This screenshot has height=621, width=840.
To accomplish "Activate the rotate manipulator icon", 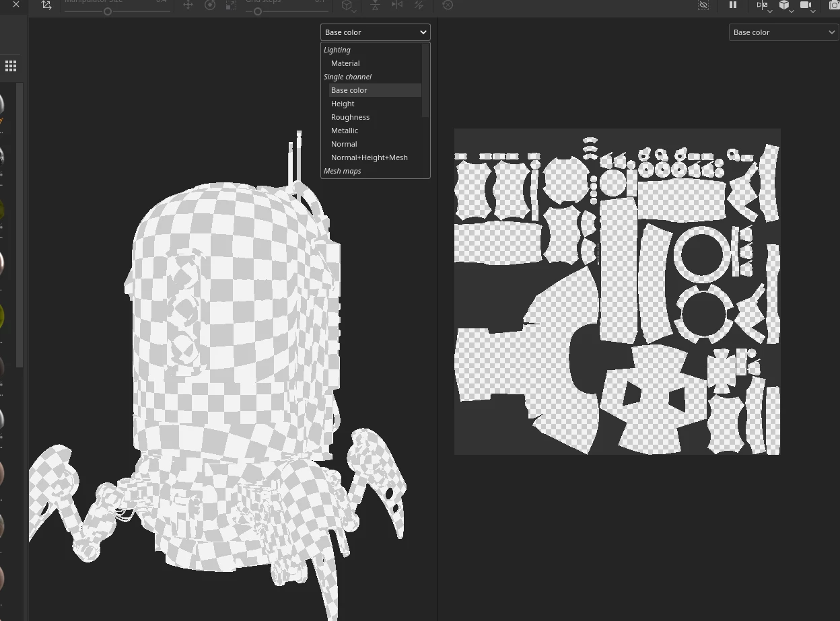I will (210, 5).
